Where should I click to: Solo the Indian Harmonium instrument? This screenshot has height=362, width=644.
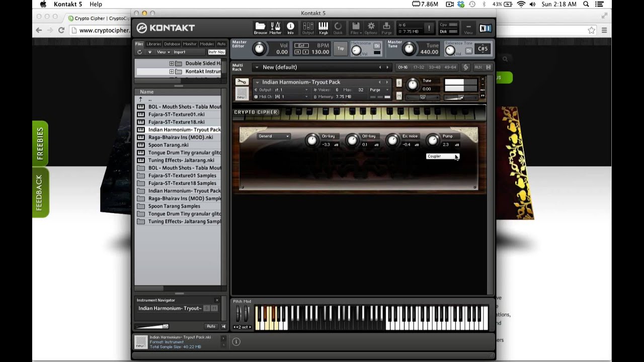point(399,83)
